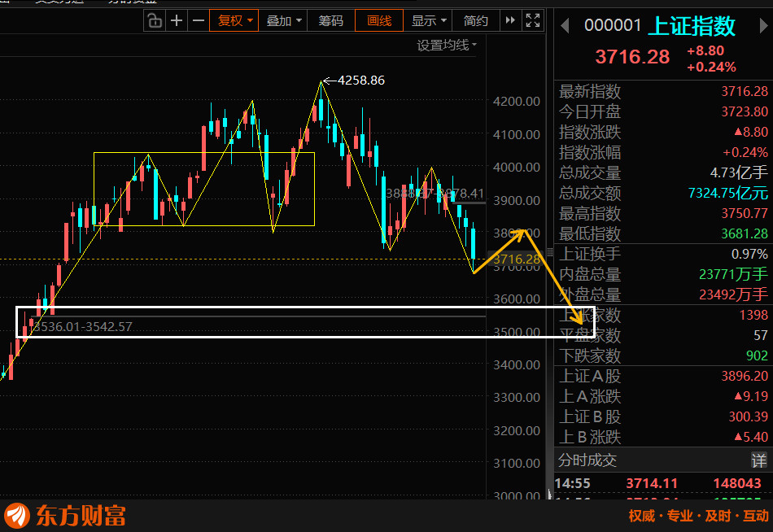Screen dimensions: 773x532
Task: Enter fullscreen chart mode
Action: 533,20
